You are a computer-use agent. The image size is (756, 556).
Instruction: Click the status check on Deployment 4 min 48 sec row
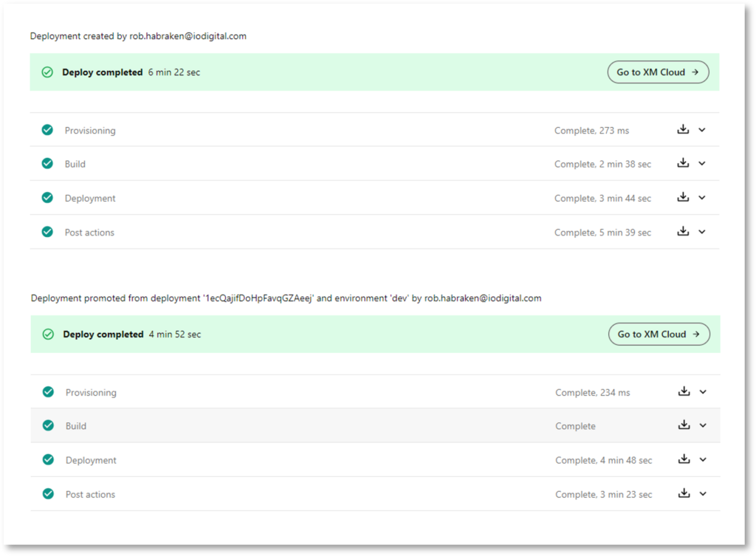point(48,459)
